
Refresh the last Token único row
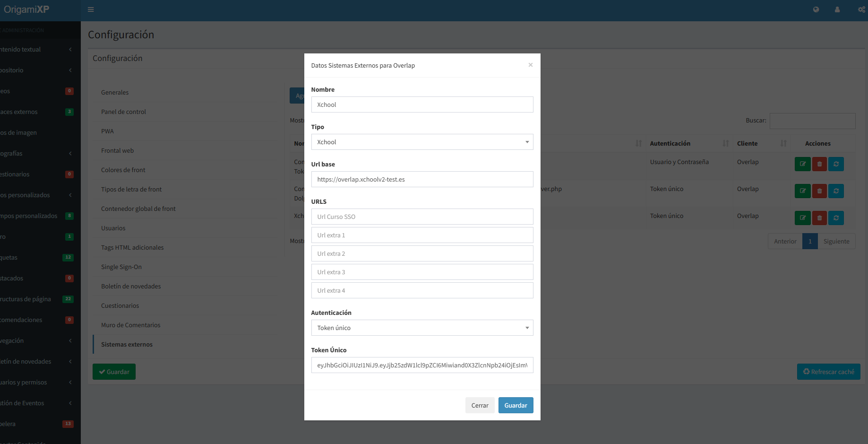pos(836,218)
